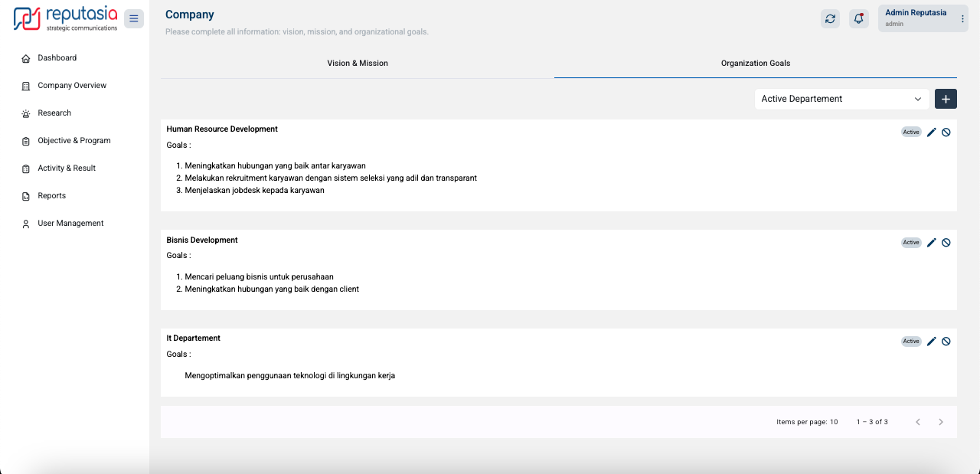The image size is (980, 474).
Task: Open the notifications bell
Action: tap(859, 19)
